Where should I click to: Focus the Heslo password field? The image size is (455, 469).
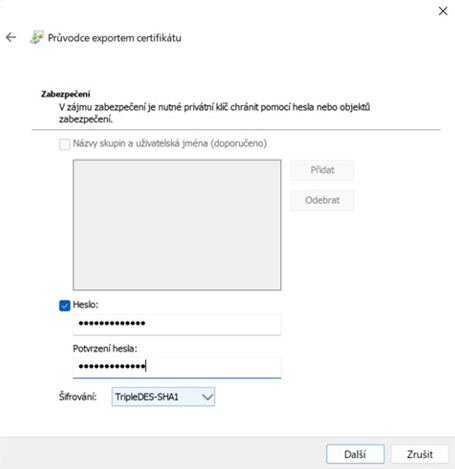click(177, 324)
